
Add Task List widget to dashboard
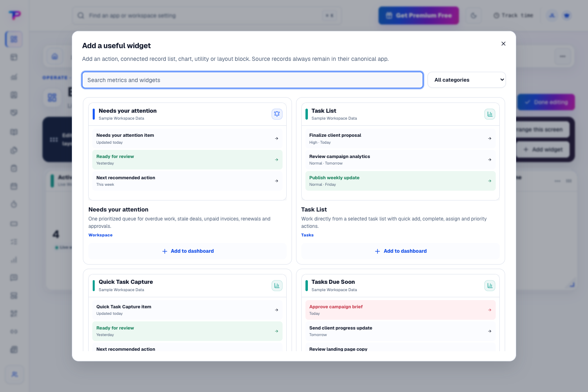(x=400, y=251)
